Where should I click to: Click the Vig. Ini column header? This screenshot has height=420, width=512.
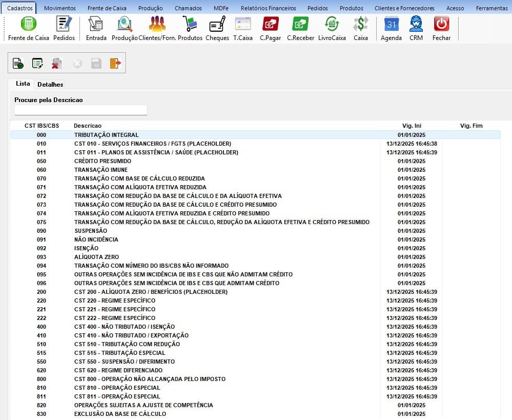click(x=412, y=126)
